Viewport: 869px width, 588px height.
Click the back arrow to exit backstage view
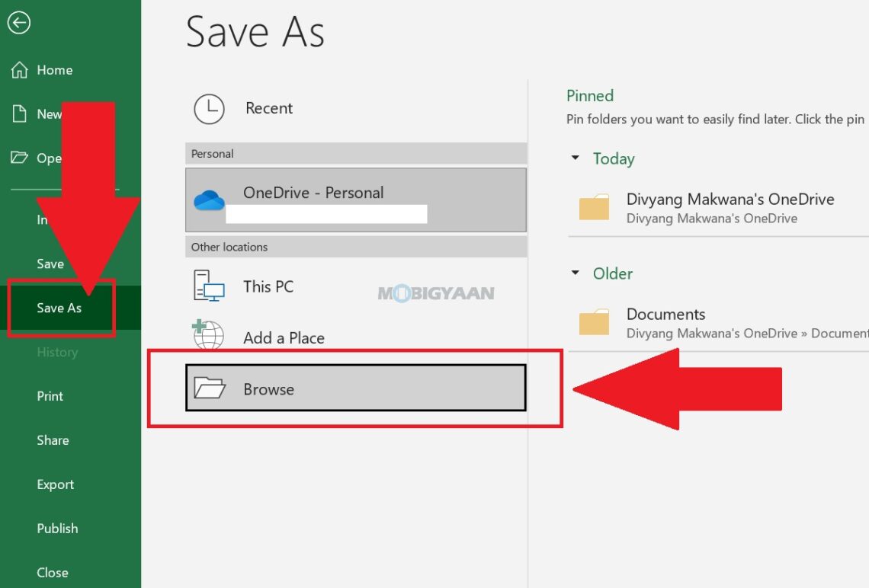click(x=18, y=24)
